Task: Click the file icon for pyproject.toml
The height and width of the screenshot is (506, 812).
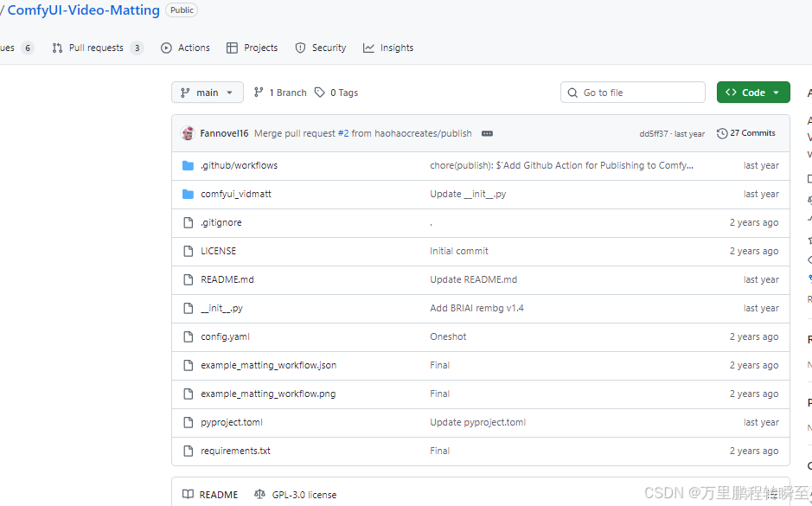Action: [x=189, y=422]
